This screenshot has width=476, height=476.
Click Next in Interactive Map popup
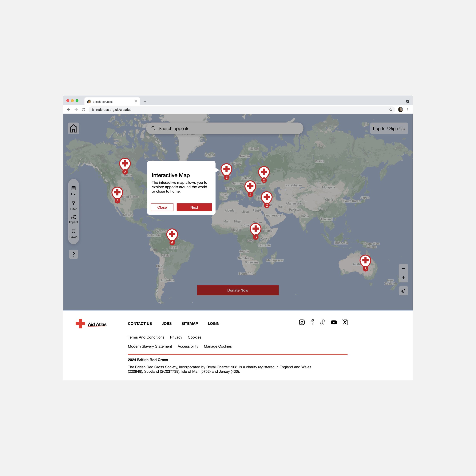(x=194, y=207)
